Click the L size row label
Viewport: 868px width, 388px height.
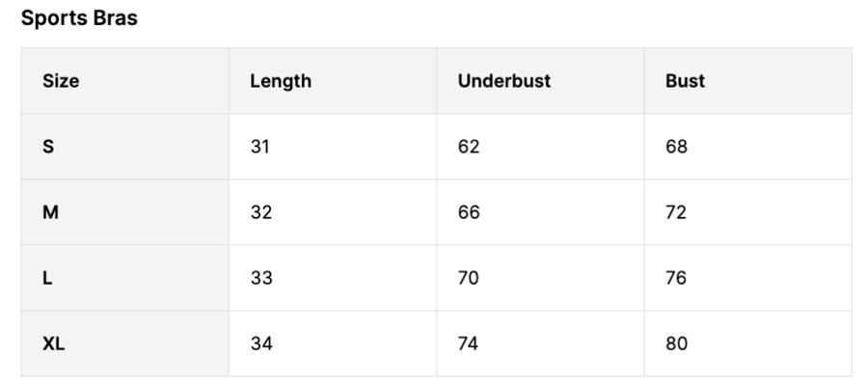coord(47,278)
